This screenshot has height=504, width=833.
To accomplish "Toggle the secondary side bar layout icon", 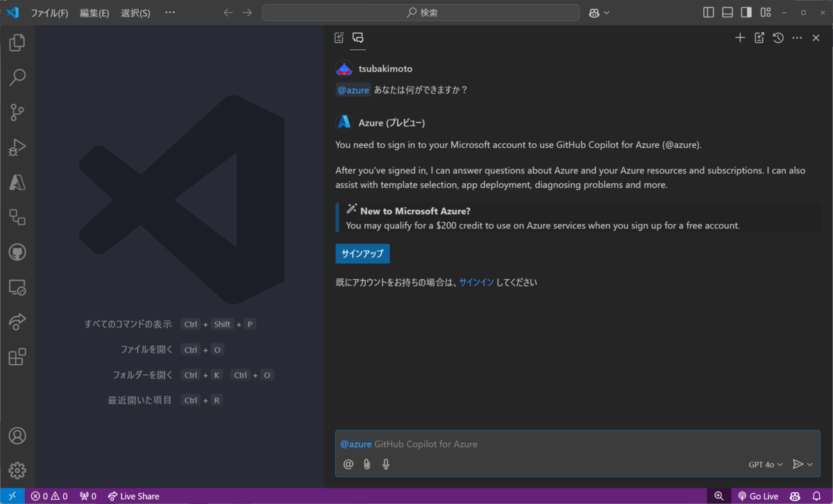I will 746,12.
